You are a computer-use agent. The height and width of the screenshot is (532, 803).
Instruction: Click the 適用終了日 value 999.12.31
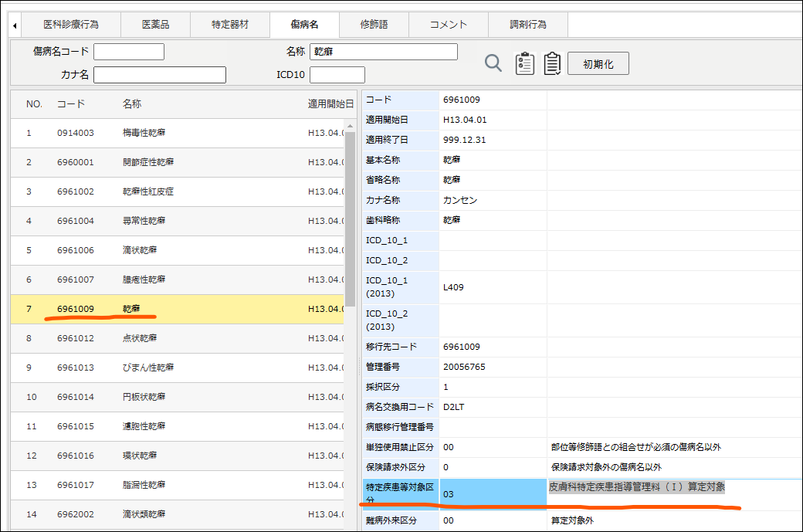pos(465,140)
